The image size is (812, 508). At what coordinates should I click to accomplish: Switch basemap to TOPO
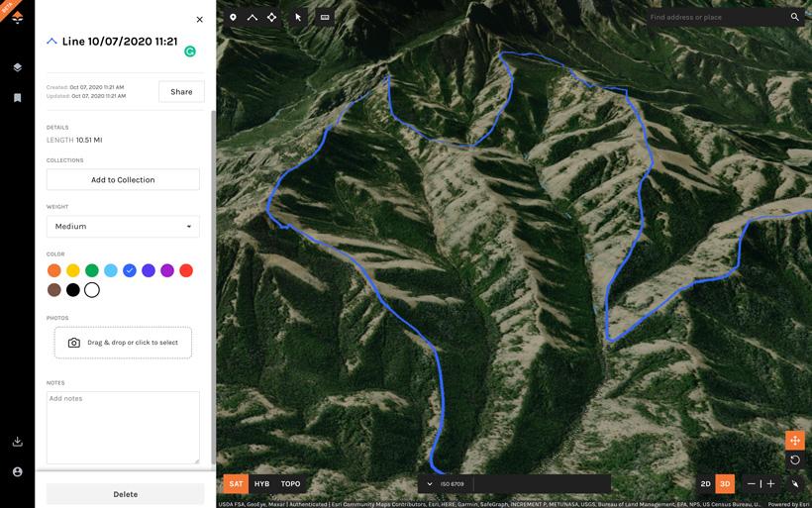click(290, 483)
